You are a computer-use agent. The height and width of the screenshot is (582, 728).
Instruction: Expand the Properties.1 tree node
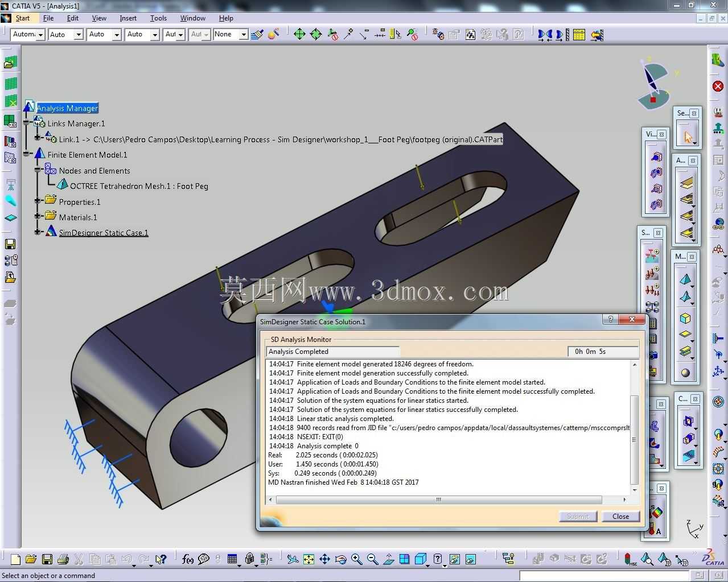pos(37,200)
